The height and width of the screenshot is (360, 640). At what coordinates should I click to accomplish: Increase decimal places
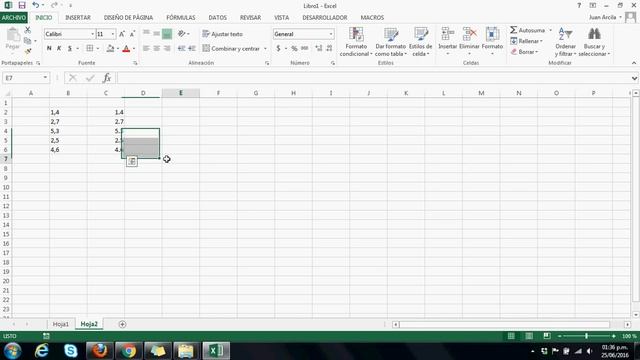pos(319,49)
